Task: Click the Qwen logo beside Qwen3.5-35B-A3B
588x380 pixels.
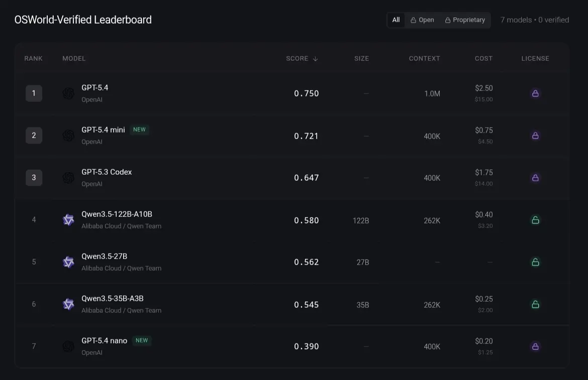Action: point(68,304)
